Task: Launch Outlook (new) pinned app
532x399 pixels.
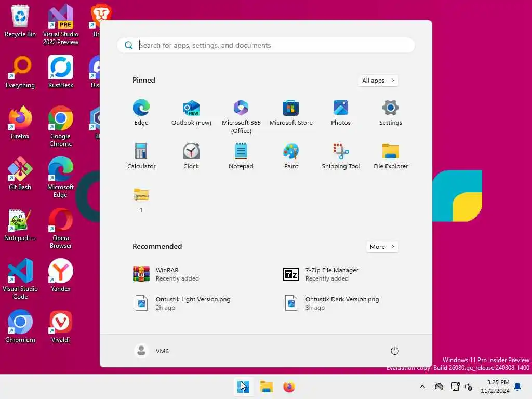Action: (x=191, y=113)
